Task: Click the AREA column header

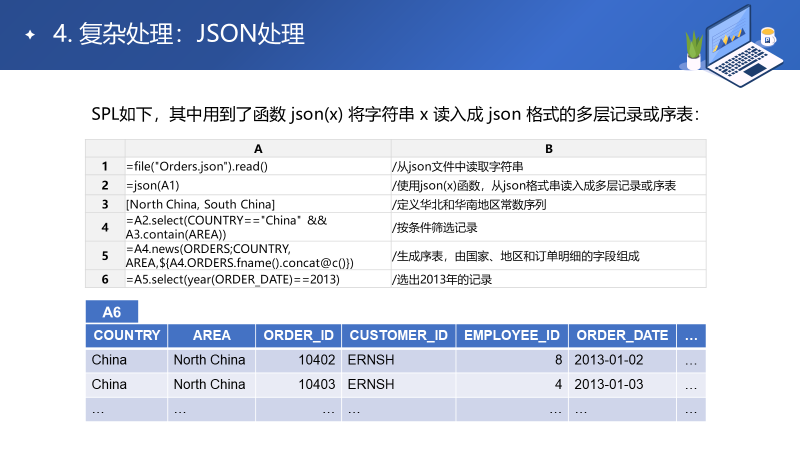Action: 211,335
